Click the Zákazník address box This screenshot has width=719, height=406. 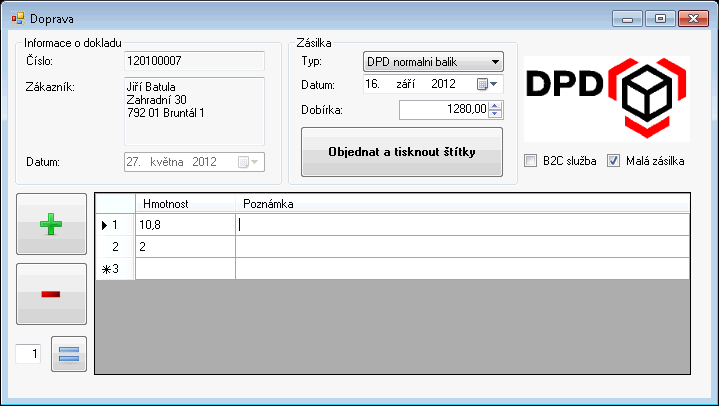pos(194,111)
